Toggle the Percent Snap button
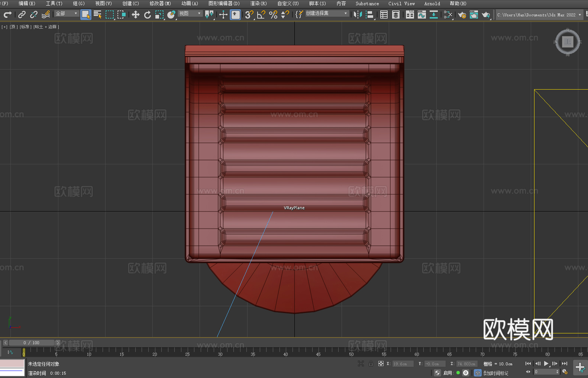This screenshot has height=378, width=588. pos(273,14)
